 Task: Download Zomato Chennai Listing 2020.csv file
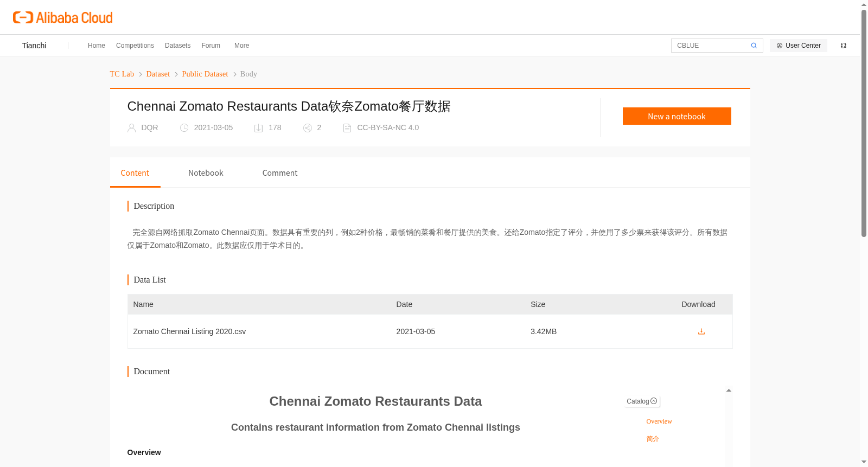[701, 331]
